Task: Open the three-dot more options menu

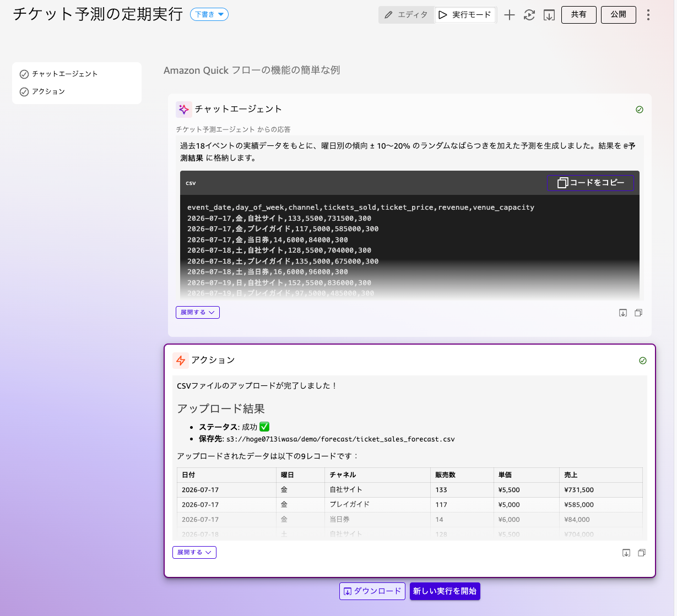Action: tap(648, 15)
